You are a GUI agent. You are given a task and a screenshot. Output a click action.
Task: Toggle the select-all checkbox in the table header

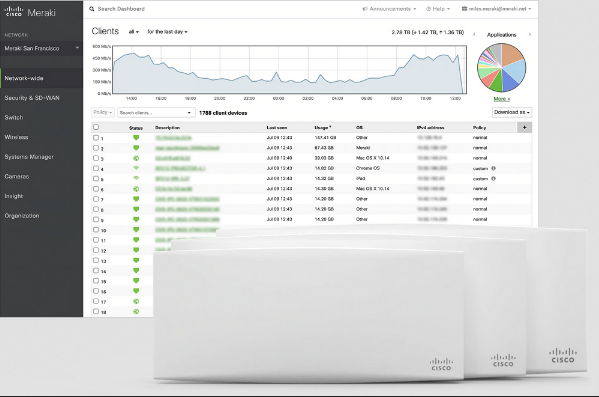[x=96, y=127]
